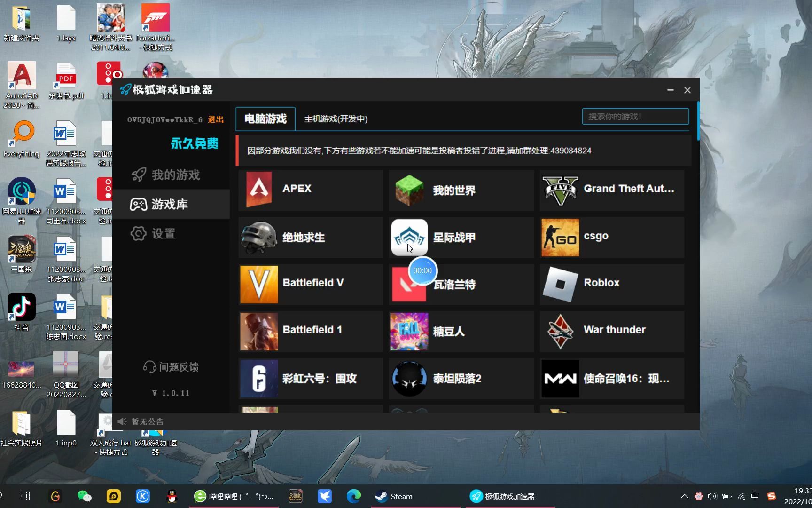
Task: Click the Task View taskbar button
Action: 25,496
